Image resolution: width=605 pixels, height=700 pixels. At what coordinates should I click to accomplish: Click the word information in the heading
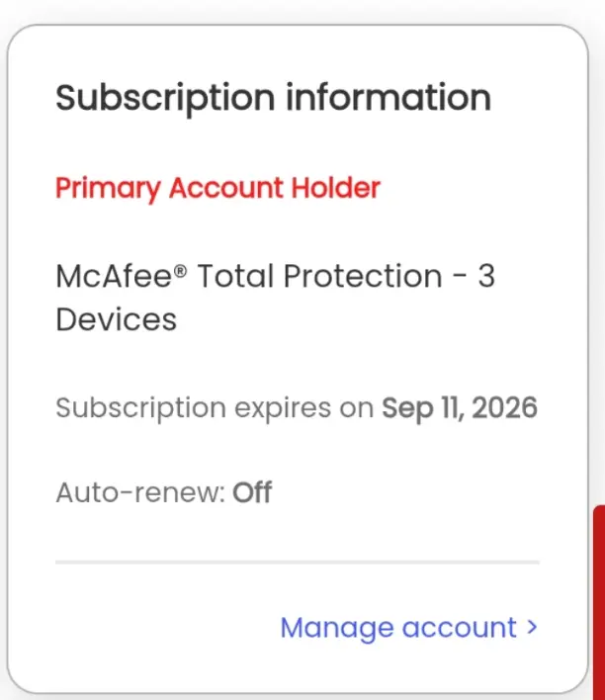pyautogui.click(x=389, y=97)
